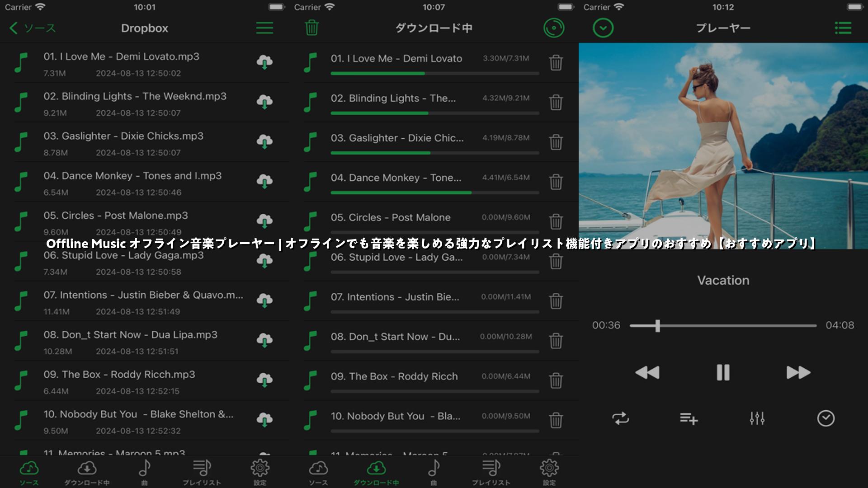Select the 設定 tab in the Dropbox screen
The image size is (868, 488).
point(260,473)
